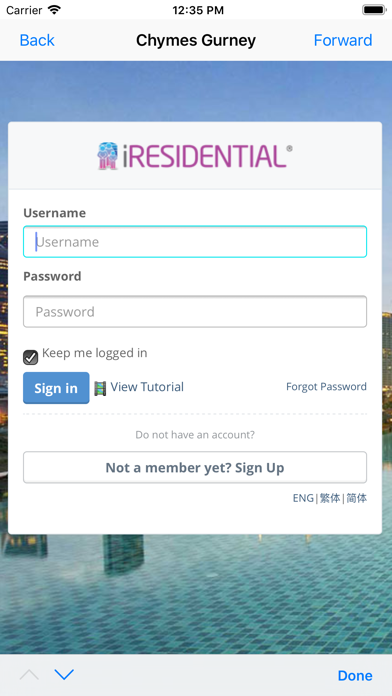392x696 pixels.
Task: Tap the Wi-Fi status icon
Action: coord(54,10)
